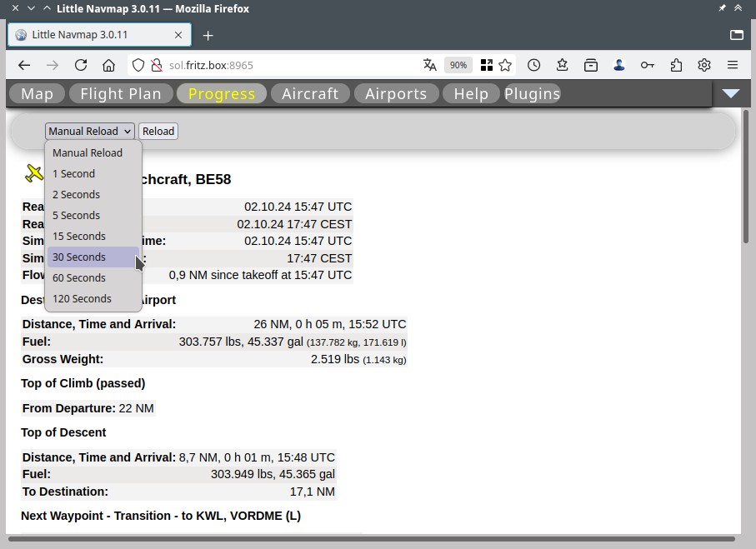
Task: Open the Firefox home page icon
Action: 109,65
